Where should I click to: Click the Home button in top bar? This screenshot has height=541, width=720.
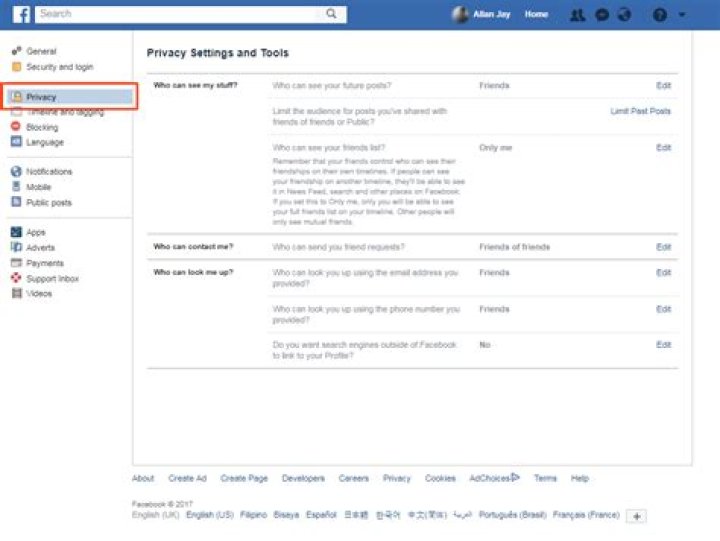click(x=536, y=15)
